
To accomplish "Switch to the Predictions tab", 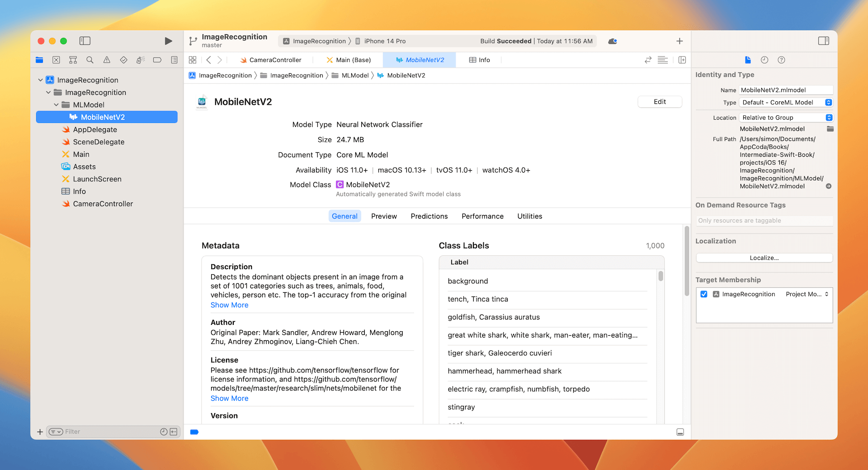I will pos(429,216).
